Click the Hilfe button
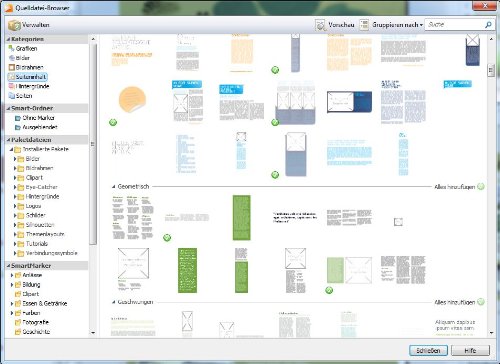The image size is (500, 364). [470, 350]
